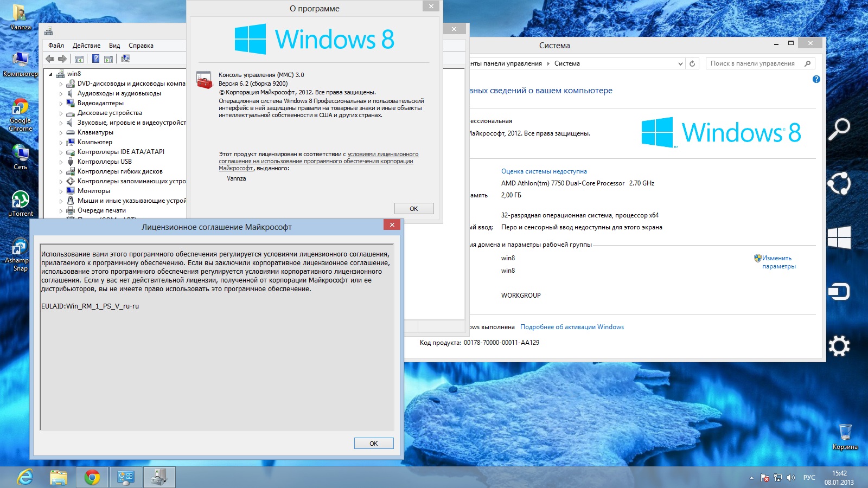Open the Справка menu
Screen dimensions: 868x488
pos(141,46)
